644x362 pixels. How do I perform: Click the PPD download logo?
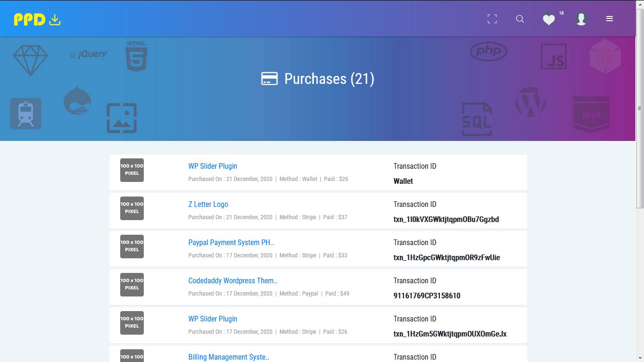click(37, 19)
